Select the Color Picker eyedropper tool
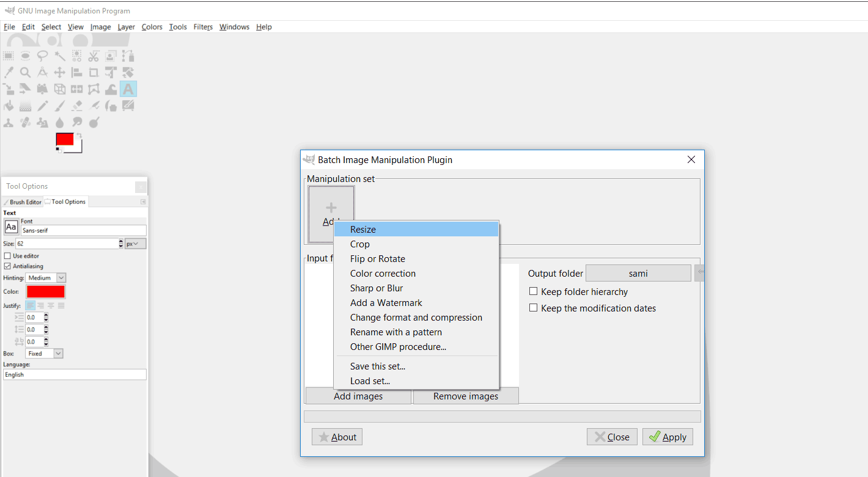This screenshot has width=868, height=477. (x=9, y=73)
